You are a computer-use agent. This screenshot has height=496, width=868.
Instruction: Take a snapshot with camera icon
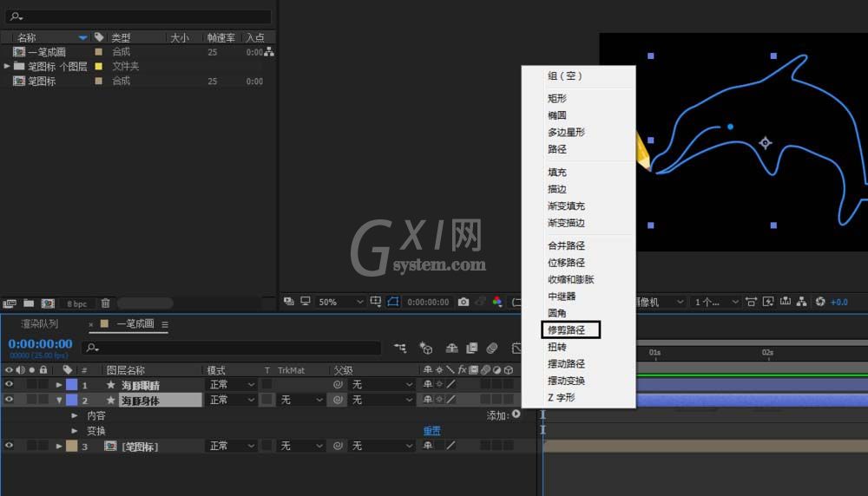464,302
